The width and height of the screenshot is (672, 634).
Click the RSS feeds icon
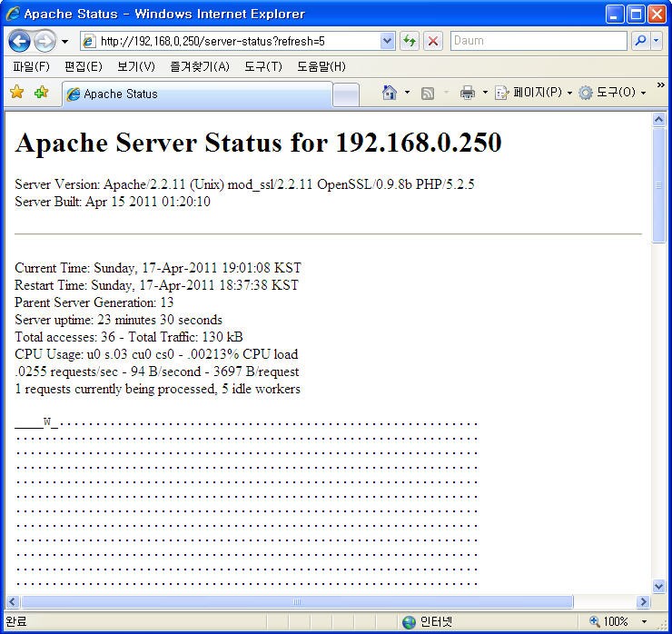[x=428, y=93]
